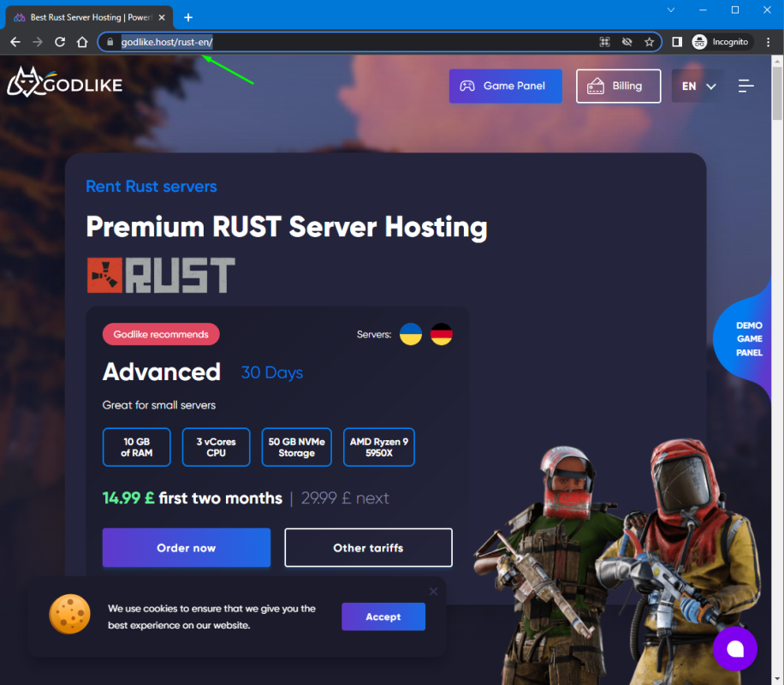This screenshot has width=784, height=685.
Task: Open the live chat bubble
Action: pos(735,649)
